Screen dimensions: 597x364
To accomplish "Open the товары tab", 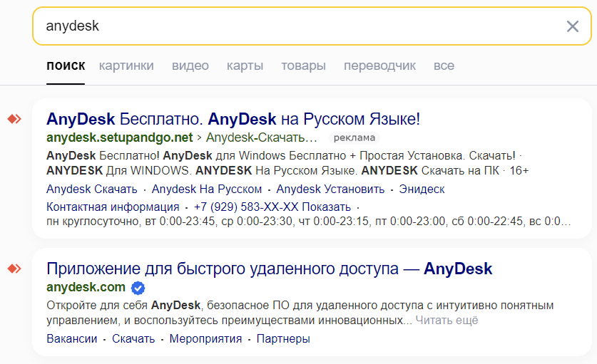I will pyautogui.click(x=303, y=66).
